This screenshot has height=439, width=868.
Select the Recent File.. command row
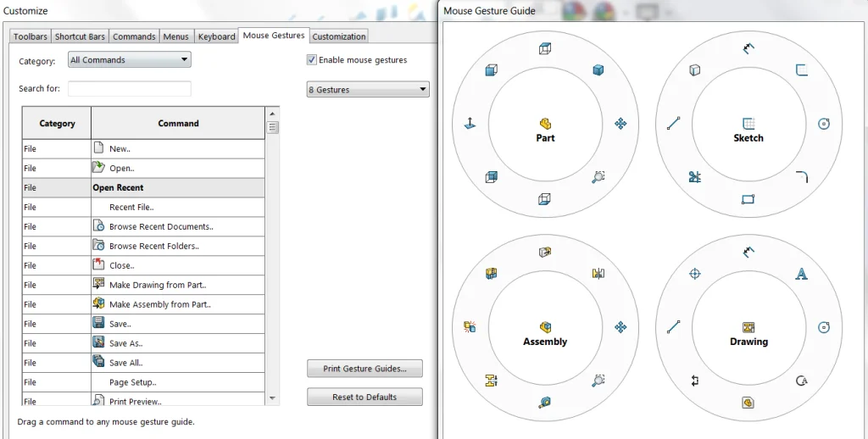[143, 207]
